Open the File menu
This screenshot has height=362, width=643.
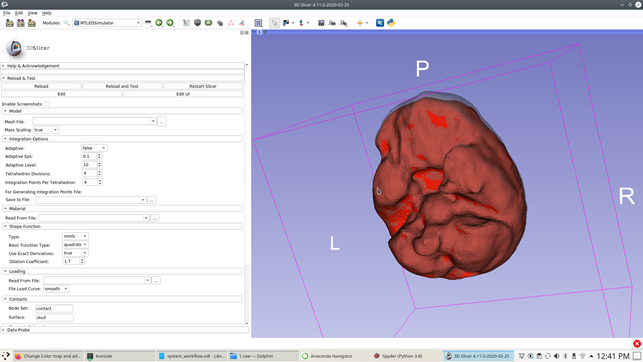tap(7, 13)
